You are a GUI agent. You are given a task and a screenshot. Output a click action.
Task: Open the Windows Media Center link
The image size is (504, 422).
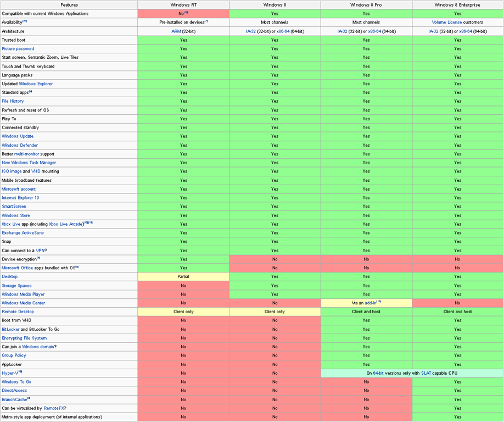tap(23, 303)
